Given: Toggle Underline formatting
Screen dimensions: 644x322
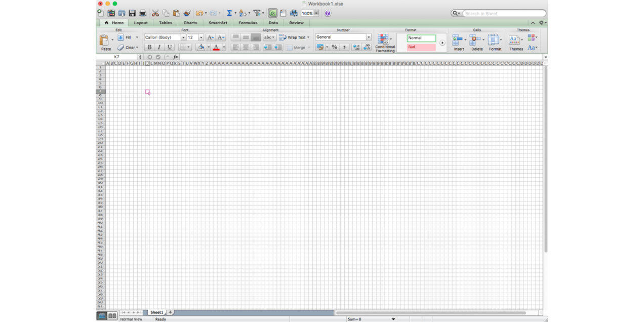Looking at the screenshot, I should coord(170,47).
